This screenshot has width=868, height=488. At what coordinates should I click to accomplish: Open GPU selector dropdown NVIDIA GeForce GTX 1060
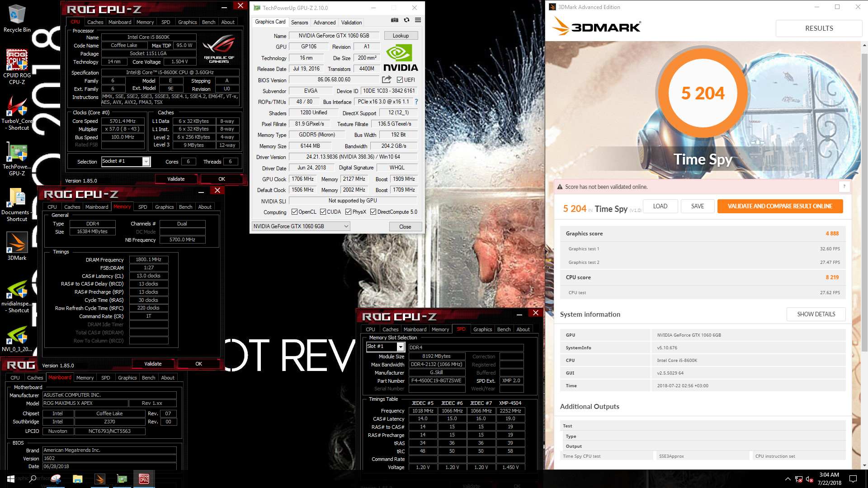pos(301,226)
